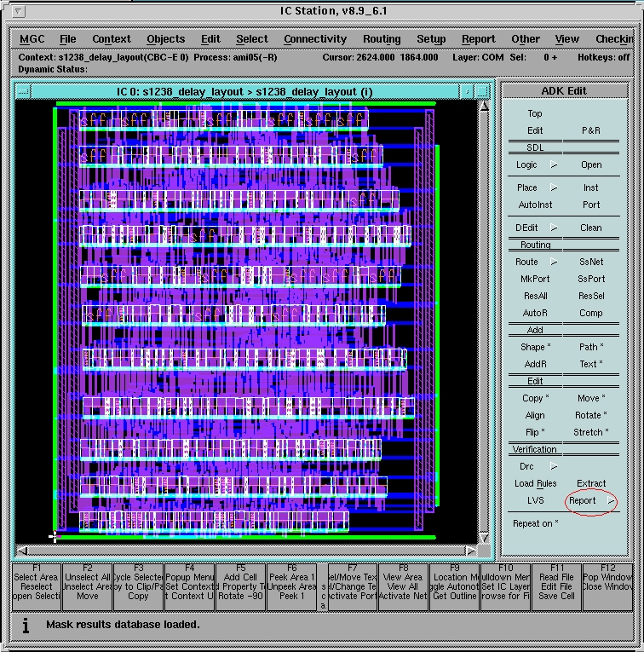Click the layout window menu button
This screenshot has width=644, height=652.
[x=23, y=91]
